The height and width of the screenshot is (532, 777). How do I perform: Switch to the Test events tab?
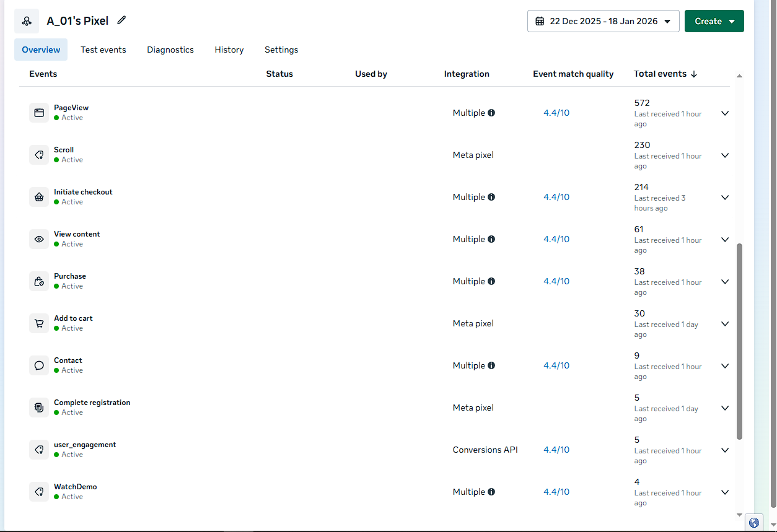[103, 50]
